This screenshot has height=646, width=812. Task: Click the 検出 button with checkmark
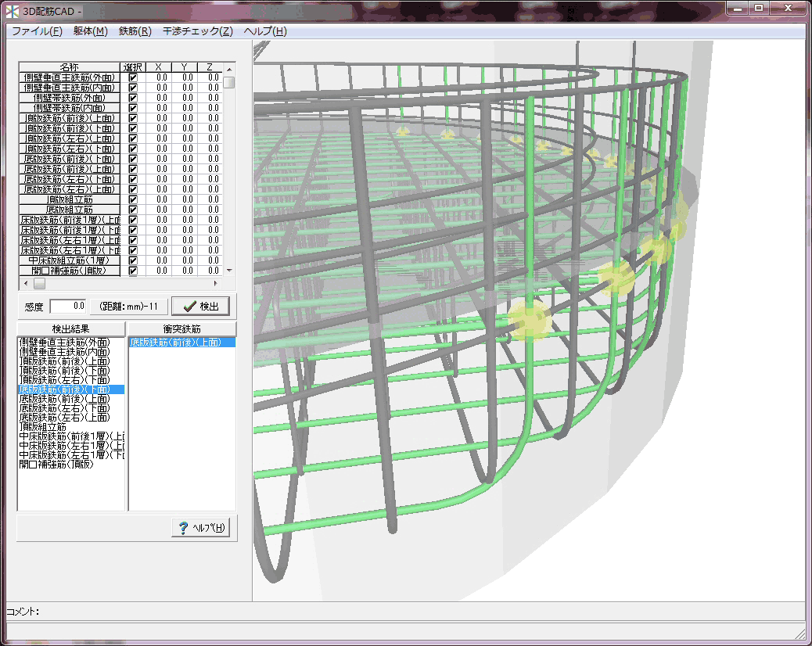click(x=200, y=307)
